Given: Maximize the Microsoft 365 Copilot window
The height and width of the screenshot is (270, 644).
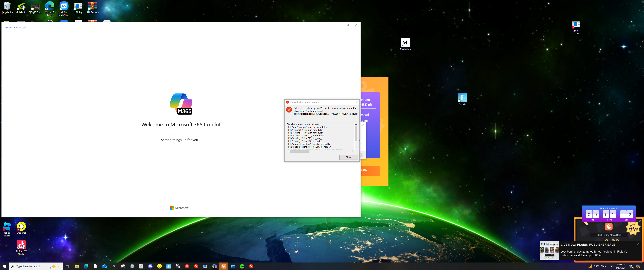Looking at the screenshot, I should (x=347, y=25).
